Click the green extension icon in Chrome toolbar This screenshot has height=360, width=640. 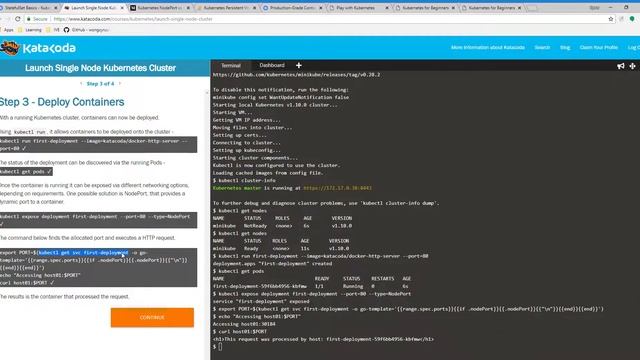632,19
